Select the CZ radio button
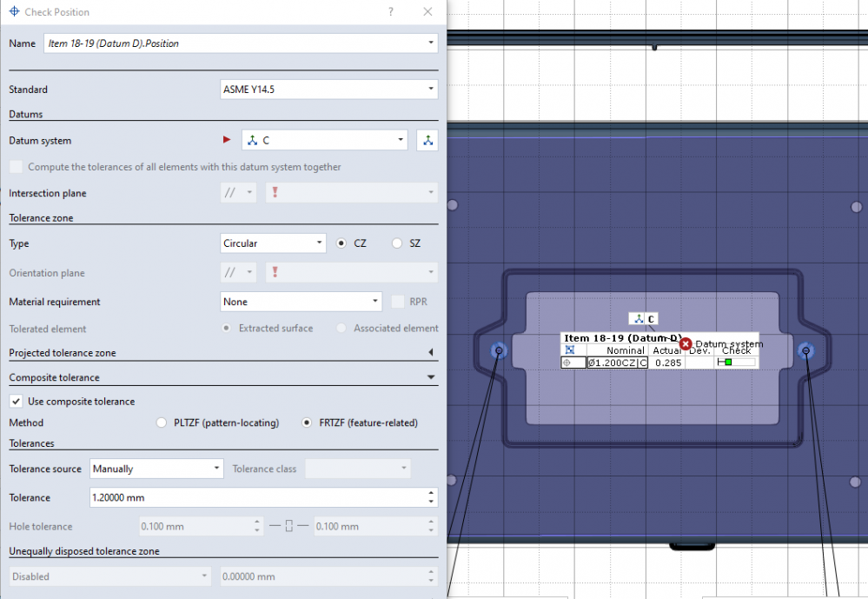The height and width of the screenshot is (599, 868). pos(342,243)
